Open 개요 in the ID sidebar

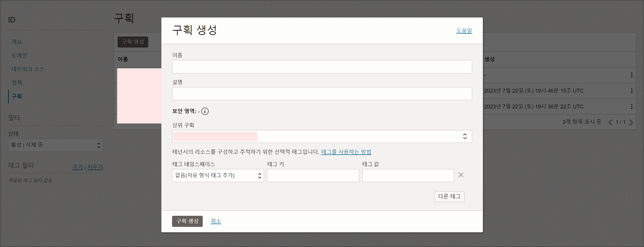click(x=17, y=42)
